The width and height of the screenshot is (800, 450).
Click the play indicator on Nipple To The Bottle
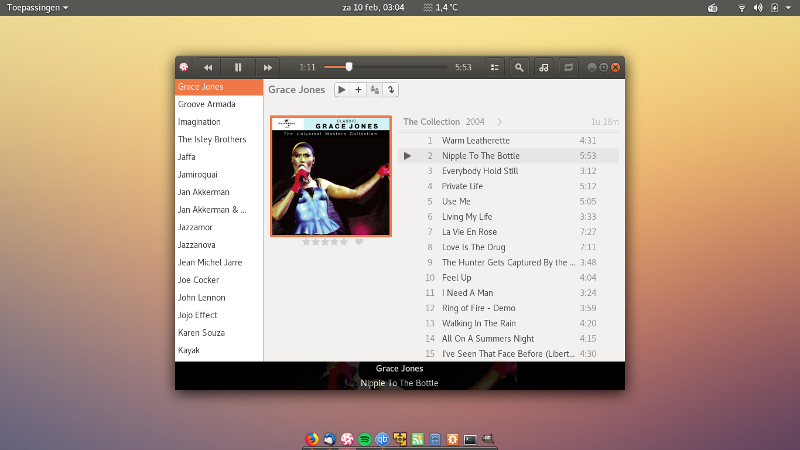click(x=407, y=156)
